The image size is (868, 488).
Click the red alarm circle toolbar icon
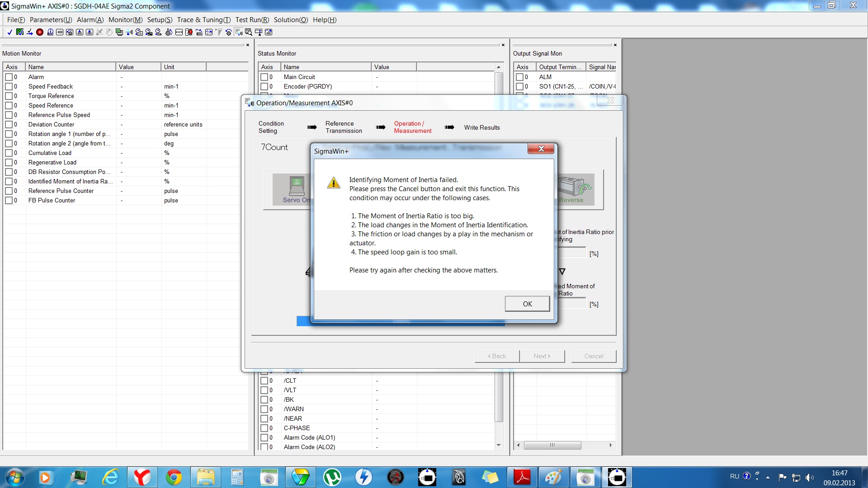(x=40, y=32)
